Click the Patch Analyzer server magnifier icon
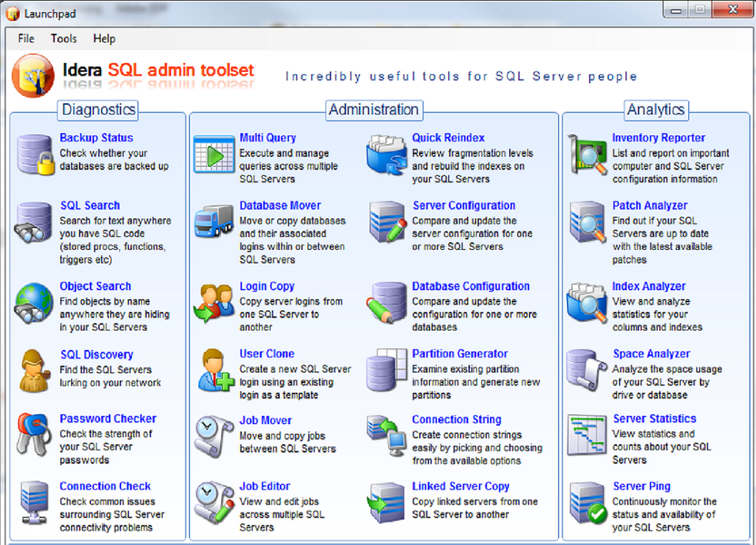Screen dimensions: 756x545 [x=587, y=222]
